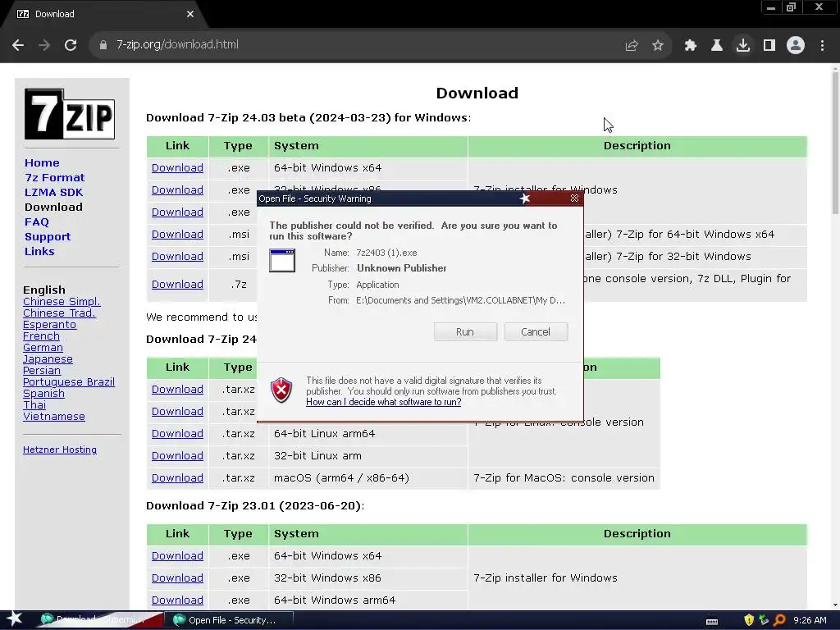Screen dimensions: 840x630
Task: Click the Run button in Security Warning
Action: click(465, 331)
